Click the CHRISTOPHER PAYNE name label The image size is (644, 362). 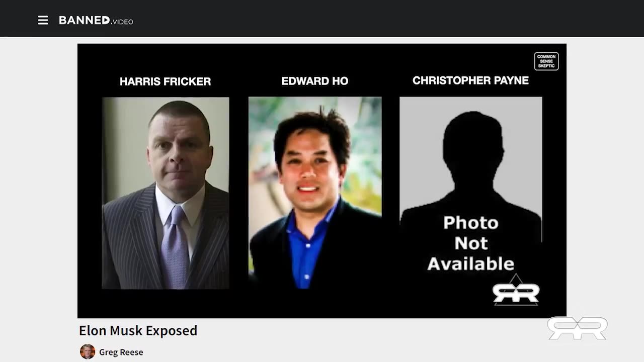(x=470, y=80)
